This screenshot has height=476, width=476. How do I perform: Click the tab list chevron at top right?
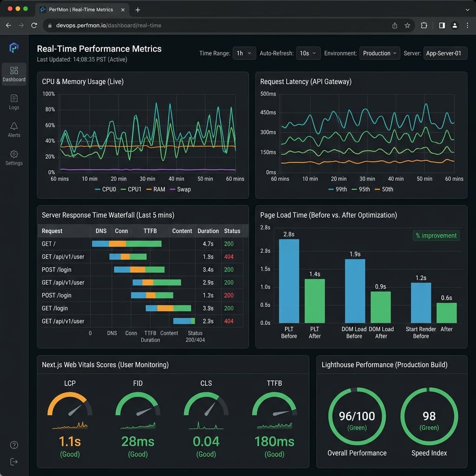(x=468, y=10)
